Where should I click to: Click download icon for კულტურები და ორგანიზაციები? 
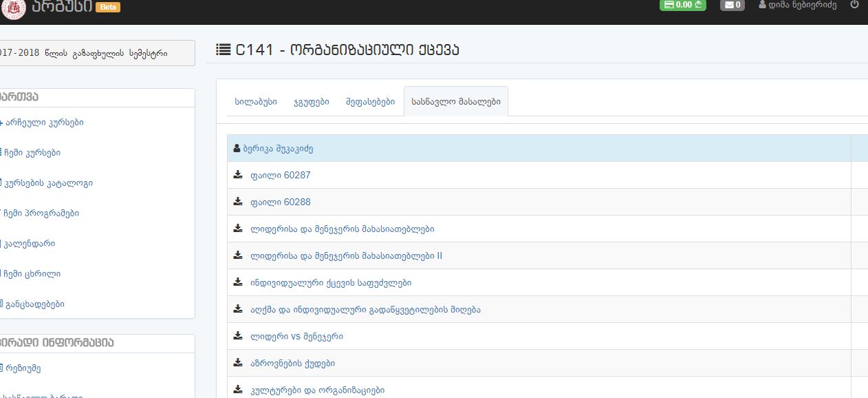pyautogui.click(x=238, y=390)
